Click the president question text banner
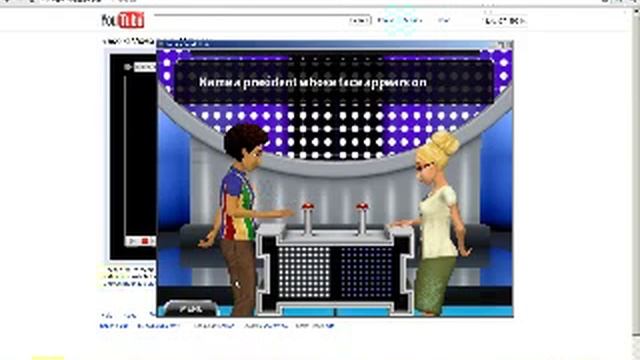640x360 pixels. tap(334, 82)
